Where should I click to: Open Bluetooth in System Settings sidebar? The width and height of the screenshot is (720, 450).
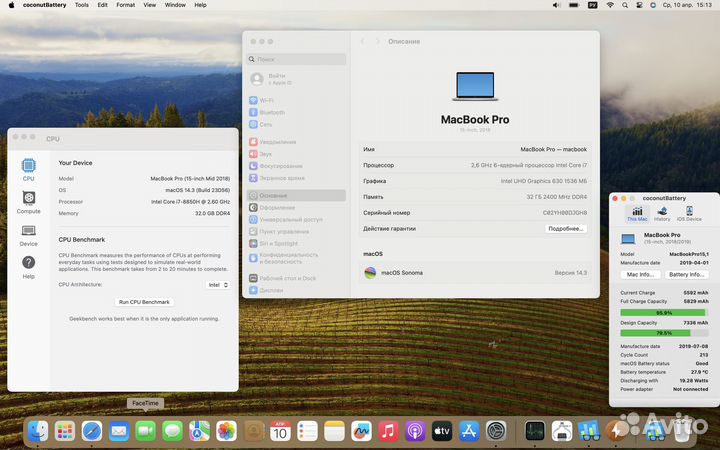click(267, 112)
